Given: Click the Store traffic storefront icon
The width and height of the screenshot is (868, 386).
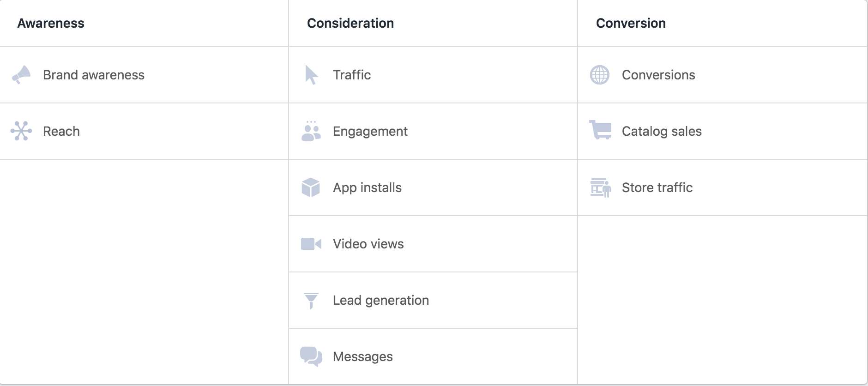Looking at the screenshot, I should point(600,187).
